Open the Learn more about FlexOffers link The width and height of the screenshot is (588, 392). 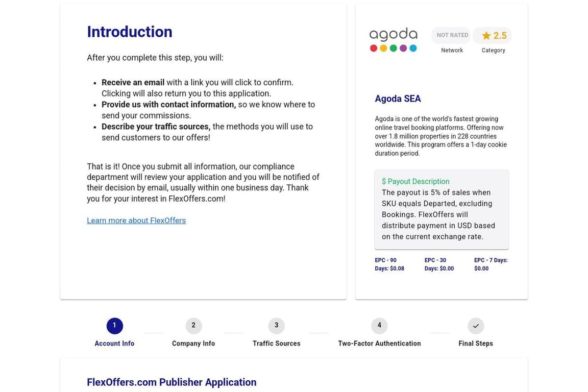coord(136,220)
